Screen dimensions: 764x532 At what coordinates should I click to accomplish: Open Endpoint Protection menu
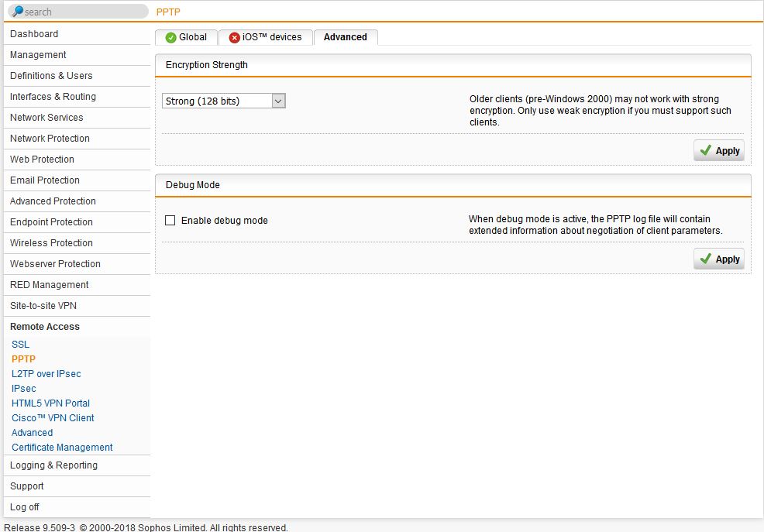77,222
